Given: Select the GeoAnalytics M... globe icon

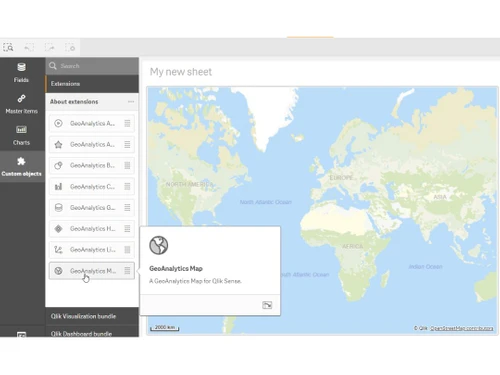Looking at the screenshot, I should coord(58,271).
